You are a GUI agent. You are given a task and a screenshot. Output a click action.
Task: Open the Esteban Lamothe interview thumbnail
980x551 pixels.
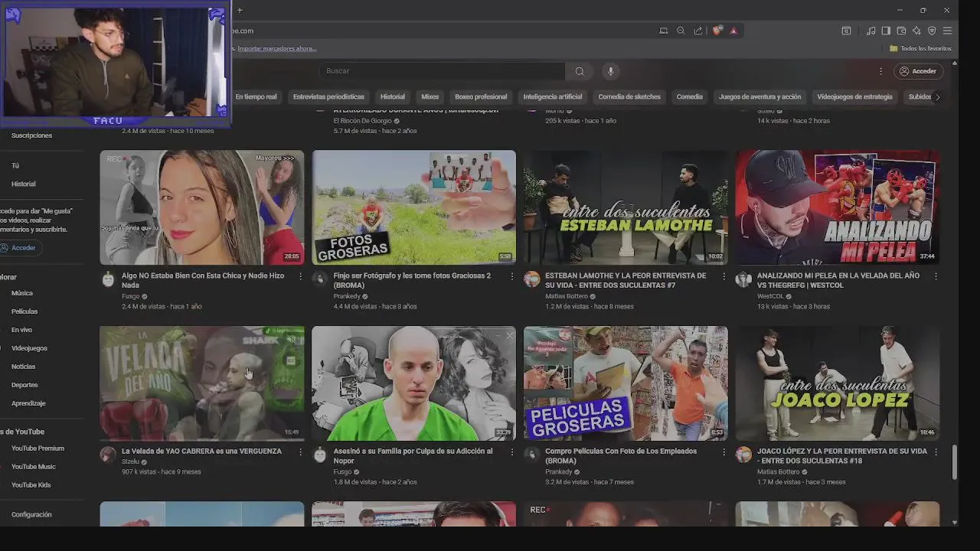pos(626,207)
